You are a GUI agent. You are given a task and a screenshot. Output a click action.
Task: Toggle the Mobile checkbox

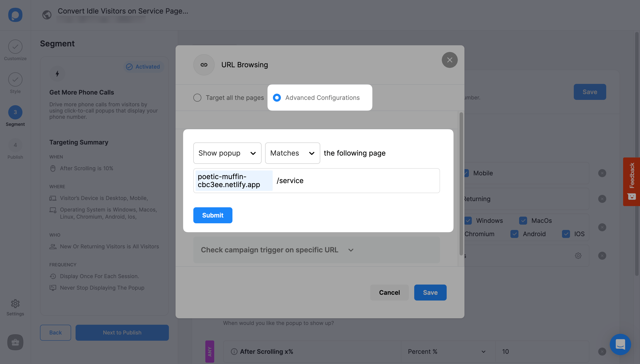pyautogui.click(x=466, y=173)
